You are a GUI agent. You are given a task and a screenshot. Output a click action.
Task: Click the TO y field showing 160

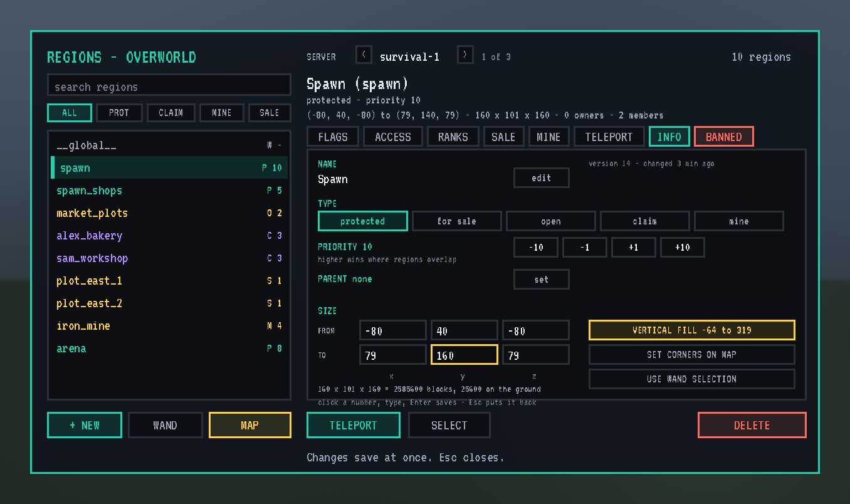coord(464,355)
